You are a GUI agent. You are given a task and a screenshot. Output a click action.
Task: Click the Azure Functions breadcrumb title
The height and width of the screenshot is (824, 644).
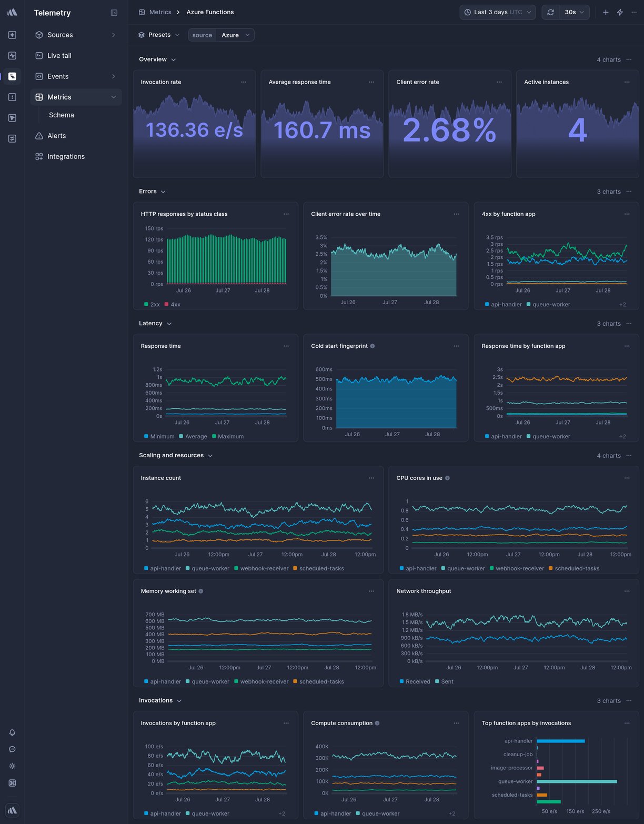tap(210, 12)
